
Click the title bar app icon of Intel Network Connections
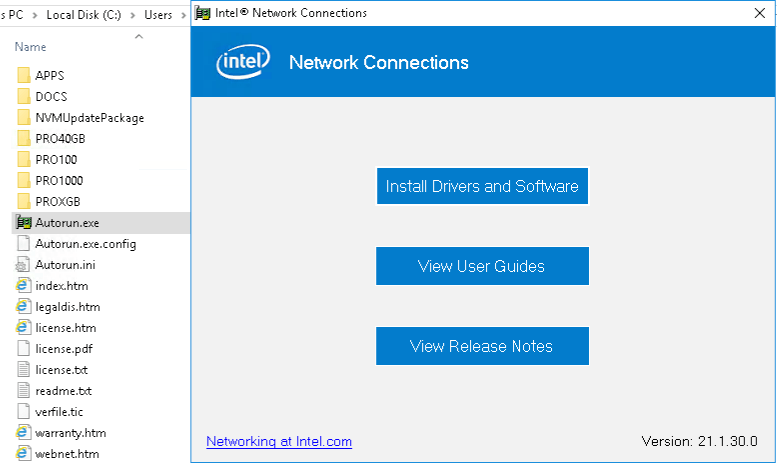click(203, 13)
